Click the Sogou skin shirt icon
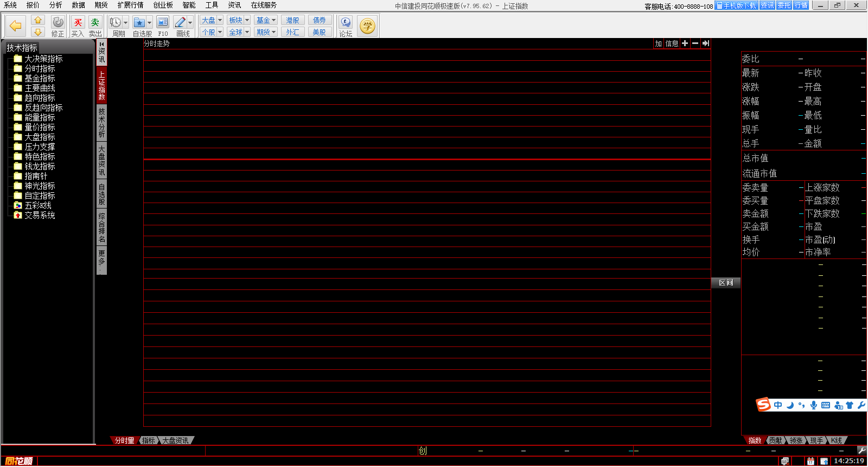The width and height of the screenshot is (868, 467). point(850,405)
